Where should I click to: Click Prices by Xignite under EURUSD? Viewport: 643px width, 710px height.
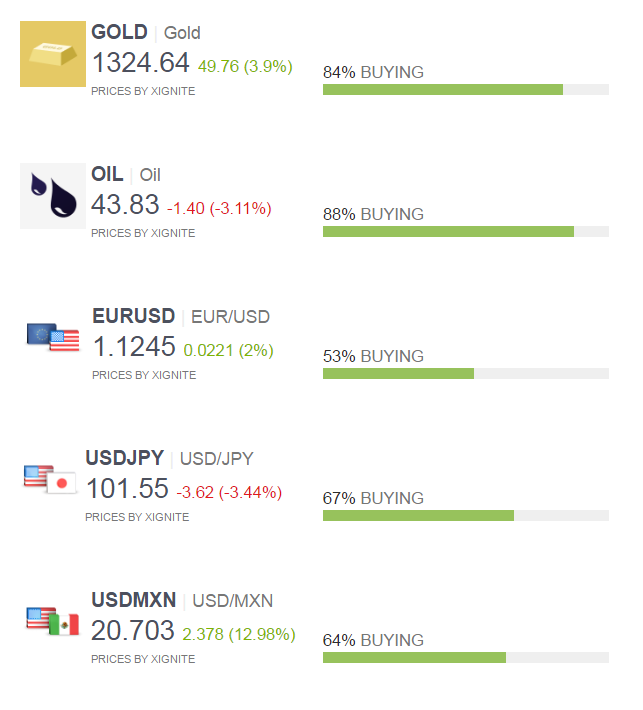(x=144, y=375)
